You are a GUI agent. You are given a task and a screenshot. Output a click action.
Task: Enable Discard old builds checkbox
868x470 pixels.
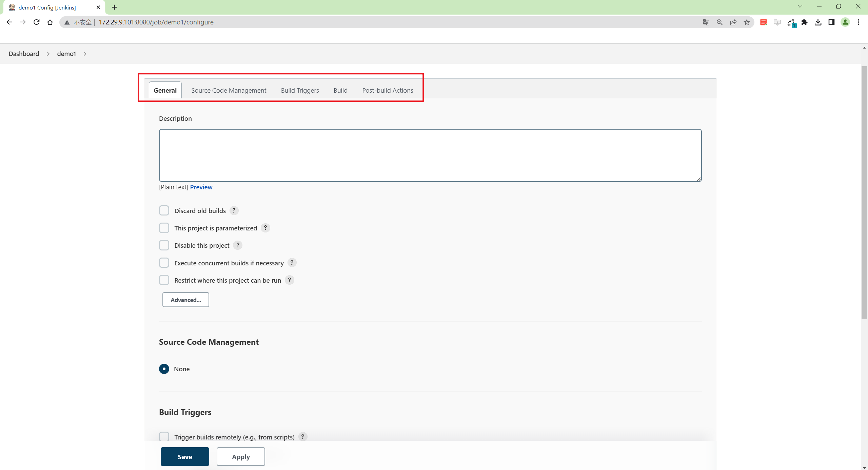click(x=164, y=210)
